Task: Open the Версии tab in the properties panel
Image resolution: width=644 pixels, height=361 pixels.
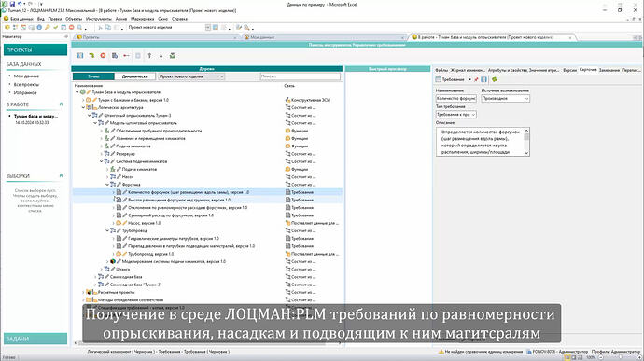Action: (x=569, y=70)
